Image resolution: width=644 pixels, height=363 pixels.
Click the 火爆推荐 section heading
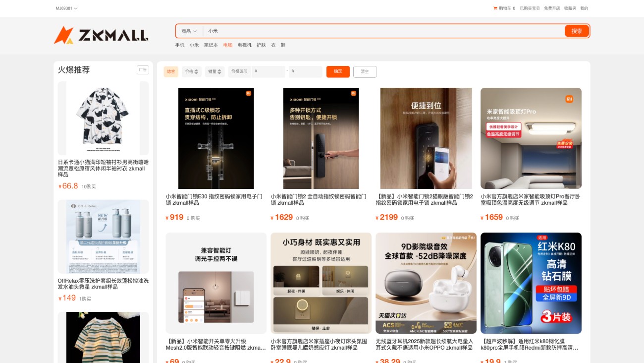pyautogui.click(x=74, y=70)
